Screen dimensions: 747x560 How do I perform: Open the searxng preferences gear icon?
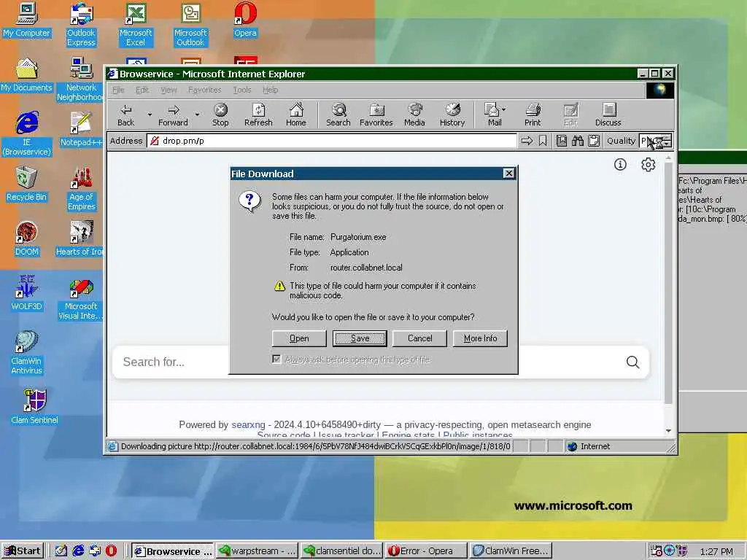click(x=648, y=165)
